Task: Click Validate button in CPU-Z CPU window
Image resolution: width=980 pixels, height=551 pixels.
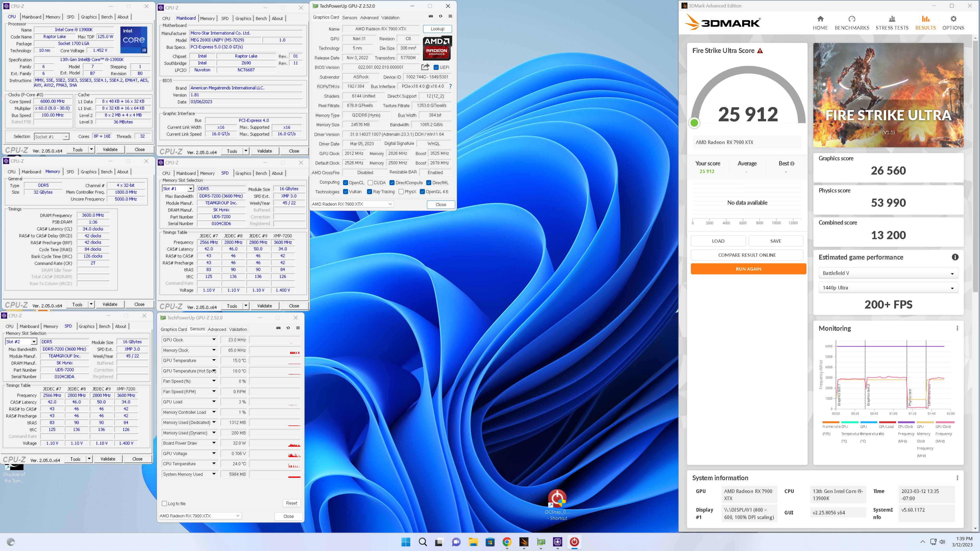Action: point(110,149)
